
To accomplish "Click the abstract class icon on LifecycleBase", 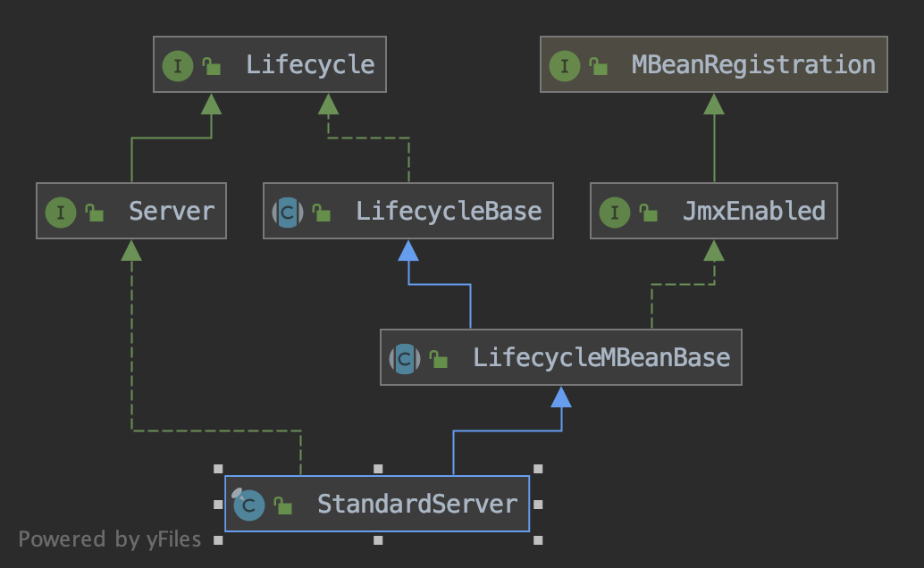I will [288, 213].
